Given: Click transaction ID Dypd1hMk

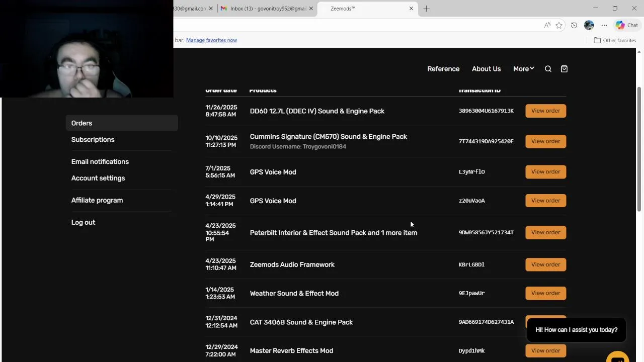Looking at the screenshot, I should click(x=472, y=351).
